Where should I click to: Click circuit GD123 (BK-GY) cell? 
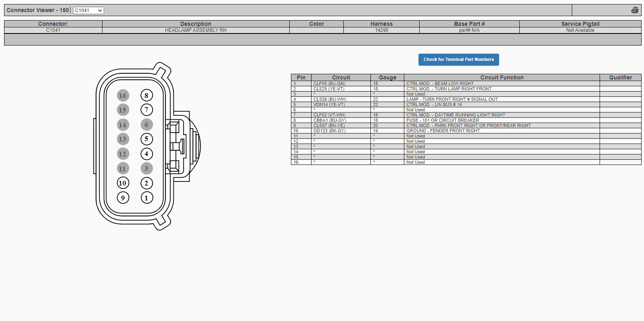pos(341,131)
